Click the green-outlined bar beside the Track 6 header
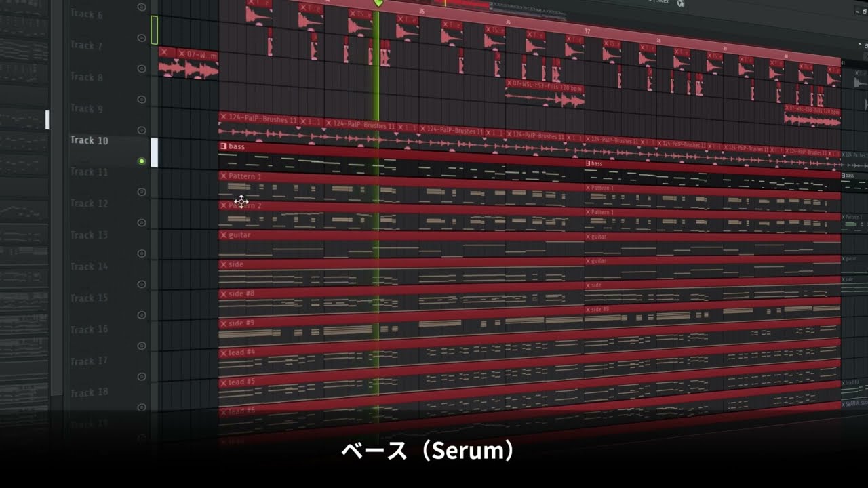The height and width of the screenshot is (488, 868). [155, 30]
